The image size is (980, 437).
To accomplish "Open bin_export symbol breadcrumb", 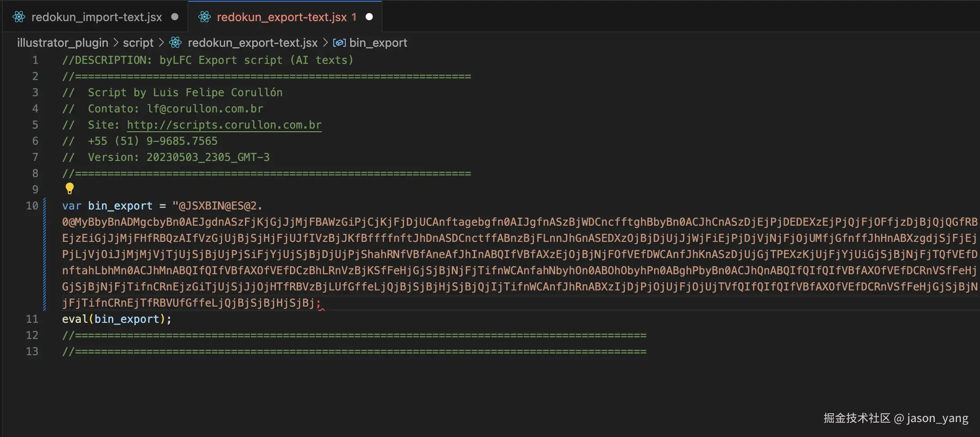I will click(378, 43).
